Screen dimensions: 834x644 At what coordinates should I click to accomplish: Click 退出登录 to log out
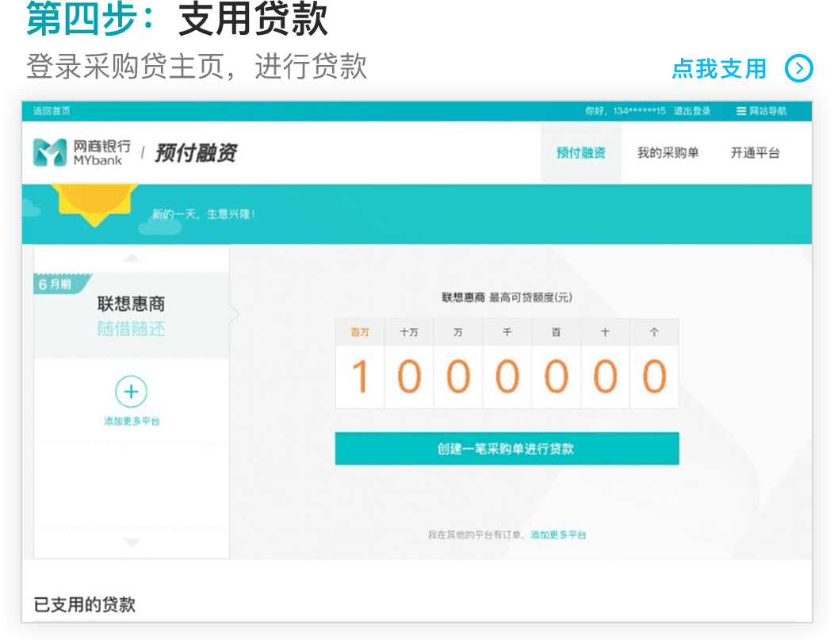(692, 111)
